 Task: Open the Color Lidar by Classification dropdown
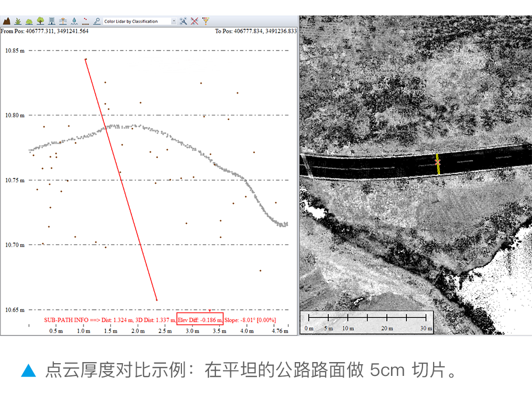(137, 21)
